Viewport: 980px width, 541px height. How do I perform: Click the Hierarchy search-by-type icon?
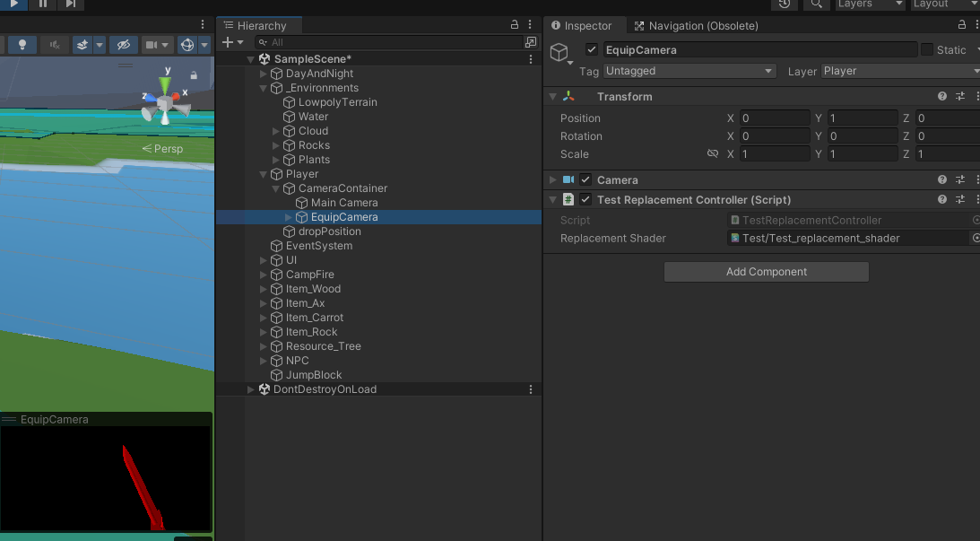[531, 42]
